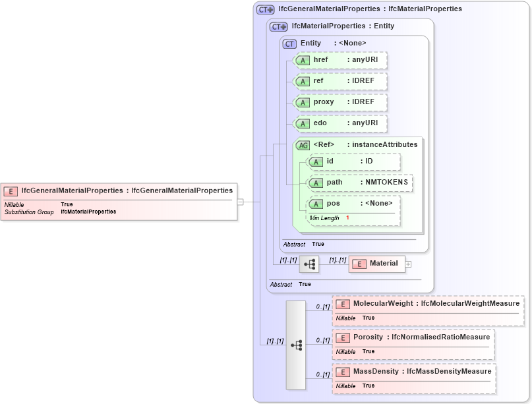Click the sequence compositor icon before Material

309,264
